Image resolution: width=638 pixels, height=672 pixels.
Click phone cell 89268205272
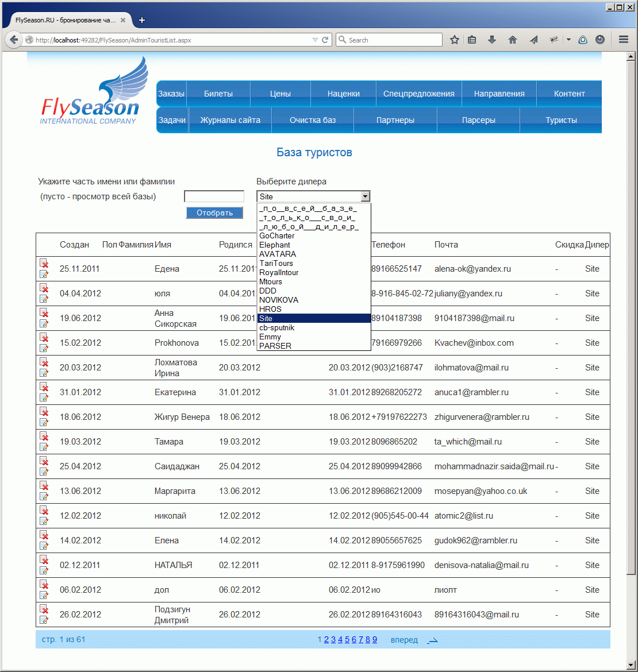[397, 392]
